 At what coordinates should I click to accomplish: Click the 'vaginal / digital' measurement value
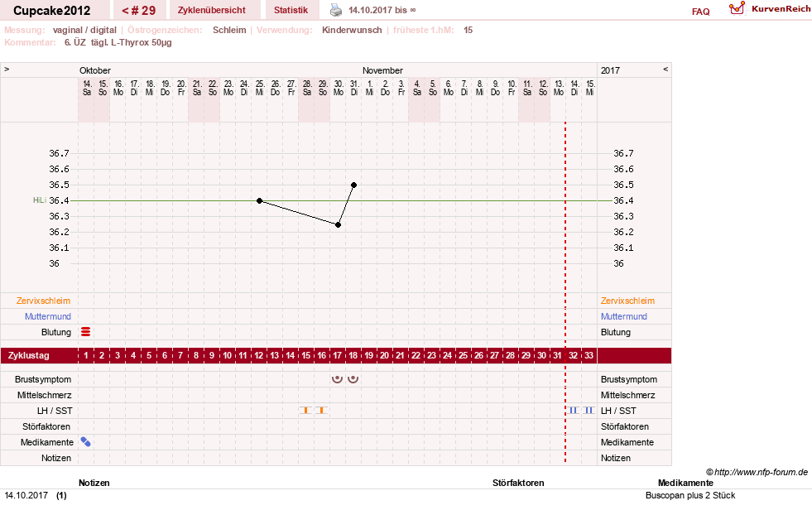pyautogui.click(x=84, y=30)
